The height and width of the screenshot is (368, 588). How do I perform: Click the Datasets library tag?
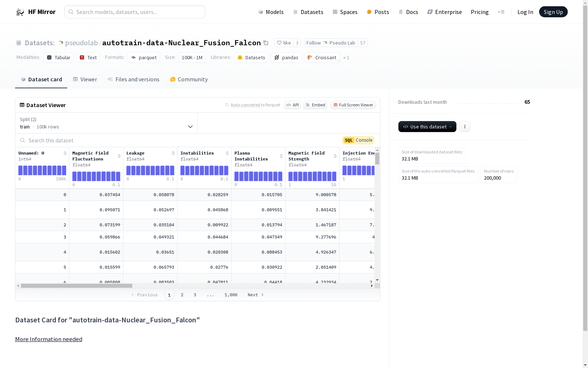tap(251, 57)
